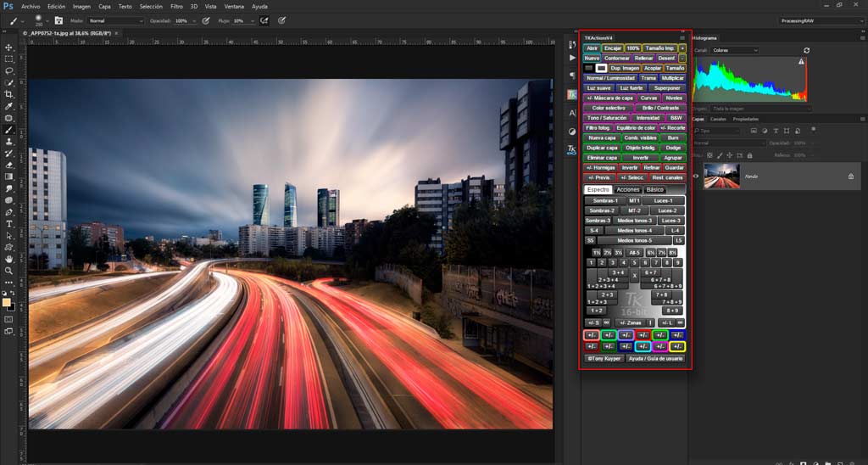Open the Adjustments circle icon in collapsed dock
The height and width of the screenshot is (465, 868).
pyautogui.click(x=572, y=132)
